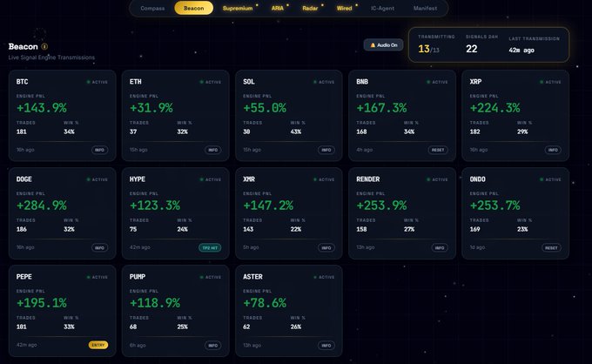The height and width of the screenshot is (364, 592).
Task: Select the Beacon tab
Action: (193, 9)
